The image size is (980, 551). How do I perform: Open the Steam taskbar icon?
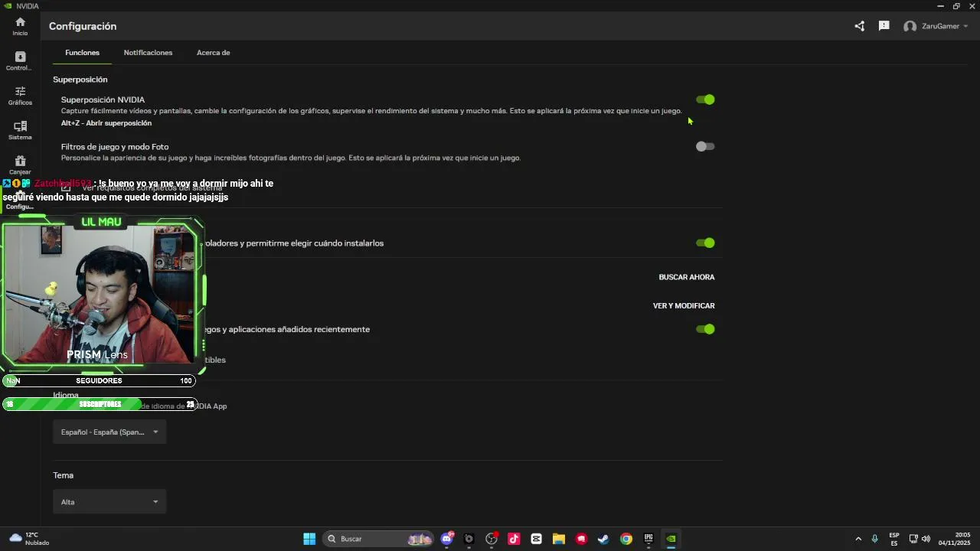click(x=603, y=539)
